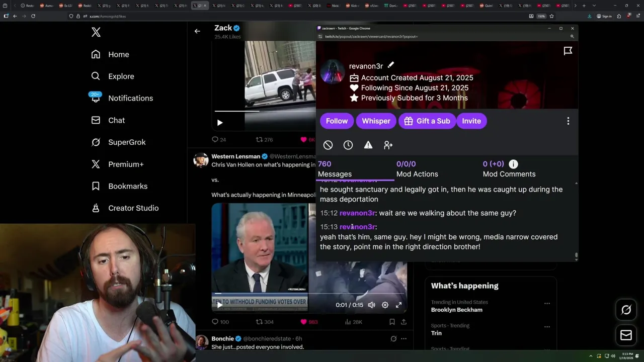This screenshot has height=362, width=644.
Task: Open more options for the Brooklyn Beckham trend
Action: click(547, 303)
